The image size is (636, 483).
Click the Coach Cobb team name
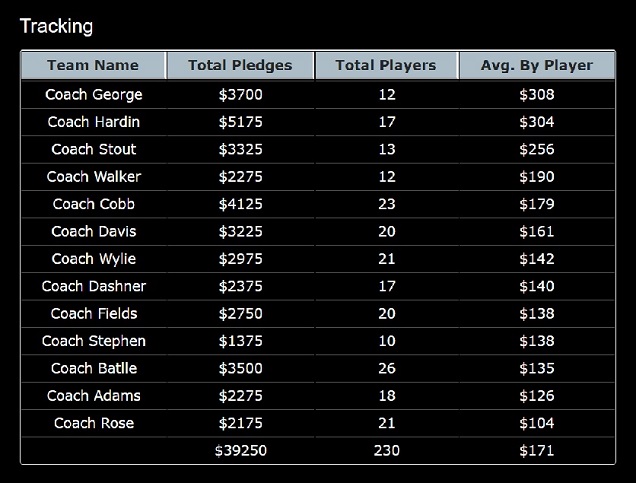pyautogui.click(x=94, y=204)
